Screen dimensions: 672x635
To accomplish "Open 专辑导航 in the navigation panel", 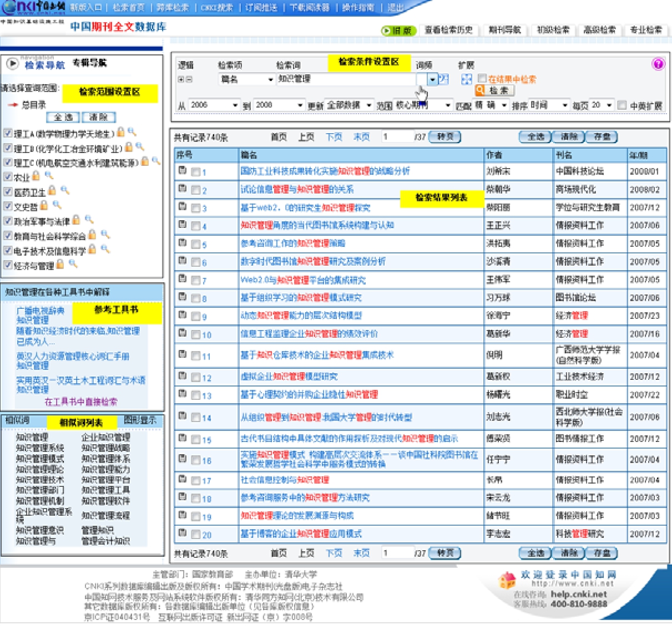I will coord(89,63).
